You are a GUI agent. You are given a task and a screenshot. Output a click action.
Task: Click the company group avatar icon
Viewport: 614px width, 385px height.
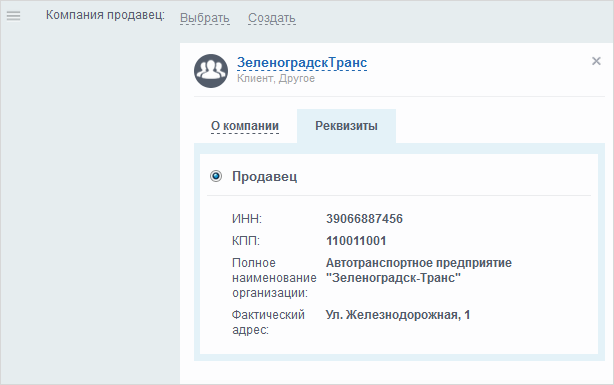point(211,71)
